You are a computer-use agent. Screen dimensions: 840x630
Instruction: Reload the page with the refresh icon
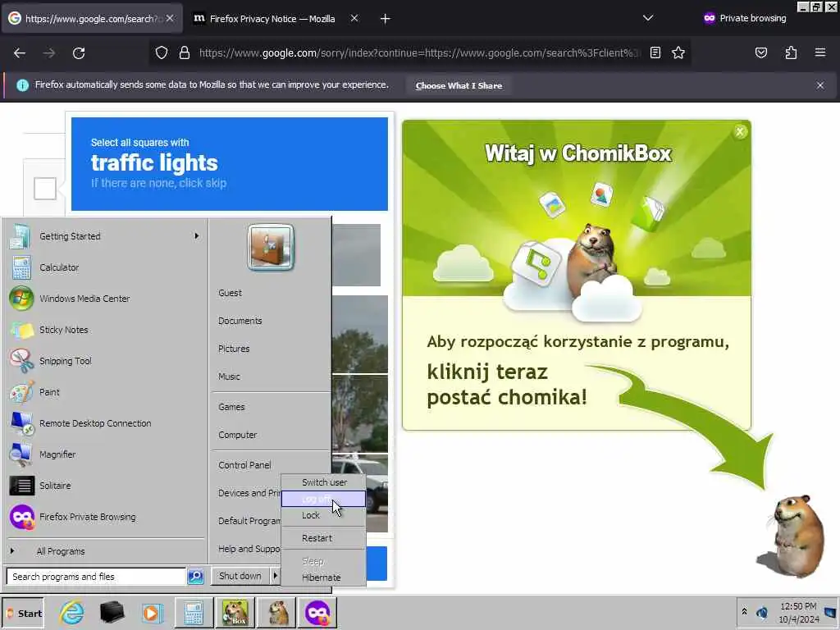click(x=79, y=53)
